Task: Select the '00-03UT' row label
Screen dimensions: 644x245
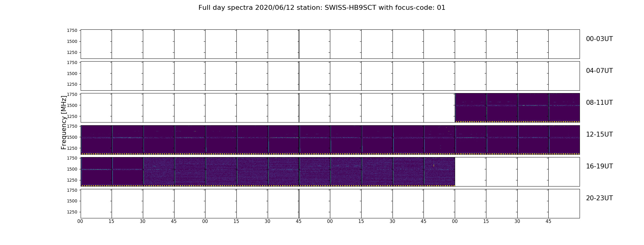Action: (599, 39)
